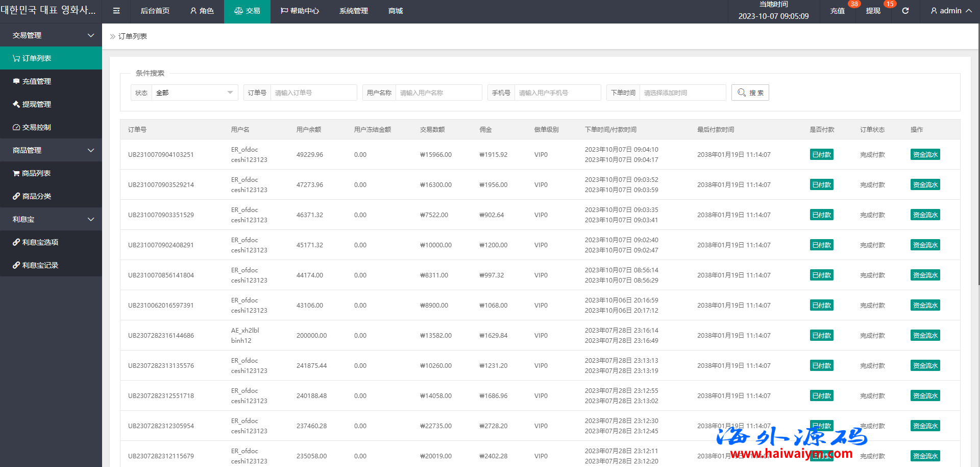Viewport: 980px width, 467px height.
Task: Click the sidebar collapse hamburger icon
Action: [116, 11]
